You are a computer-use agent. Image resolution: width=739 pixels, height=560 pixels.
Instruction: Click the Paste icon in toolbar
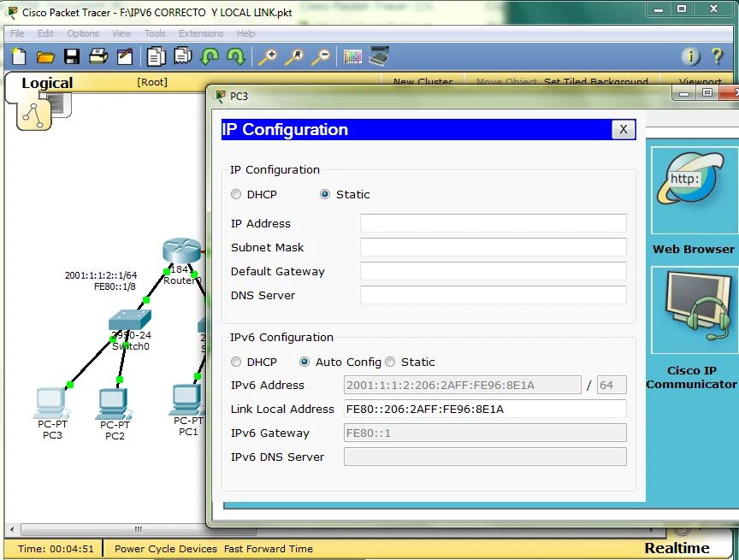[183, 56]
